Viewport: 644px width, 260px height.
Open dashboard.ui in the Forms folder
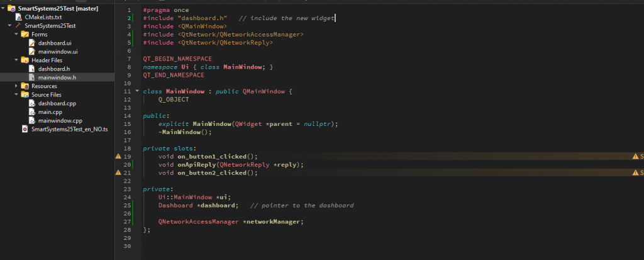pos(50,43)
